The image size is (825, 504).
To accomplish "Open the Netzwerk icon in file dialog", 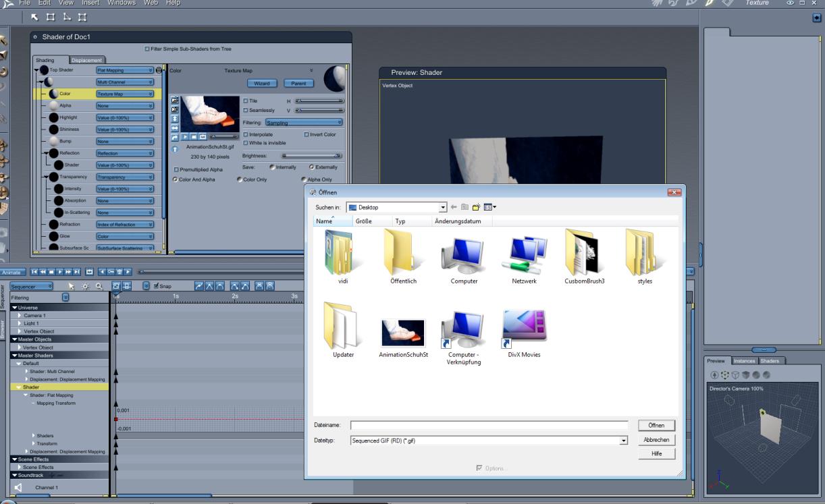I will point(525,257).
